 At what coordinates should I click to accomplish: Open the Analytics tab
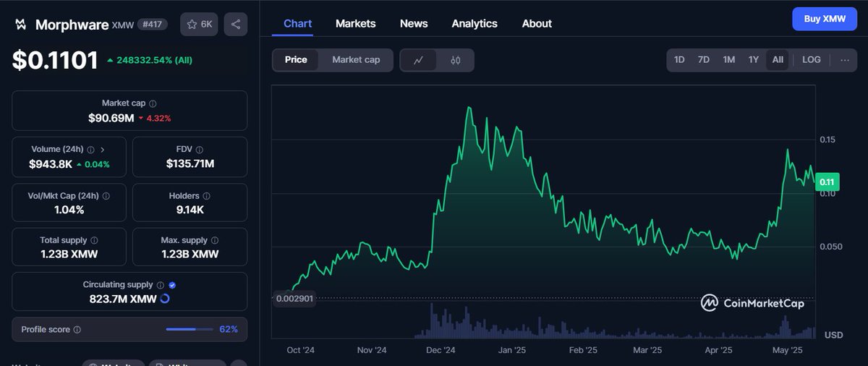(475, 24)
